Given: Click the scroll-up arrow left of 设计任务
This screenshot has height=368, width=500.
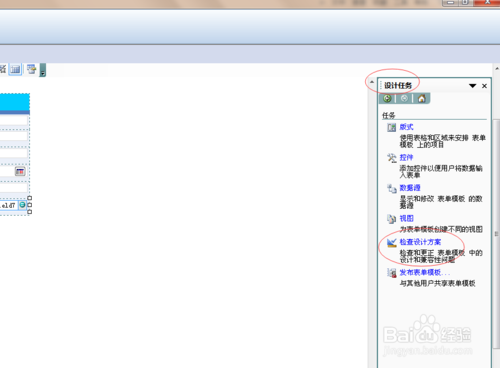Looking at the screenshot, I should (372, 82).
